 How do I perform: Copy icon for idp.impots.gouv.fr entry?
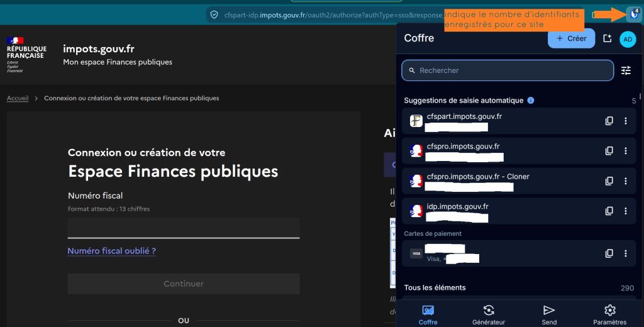pos(609,211)
